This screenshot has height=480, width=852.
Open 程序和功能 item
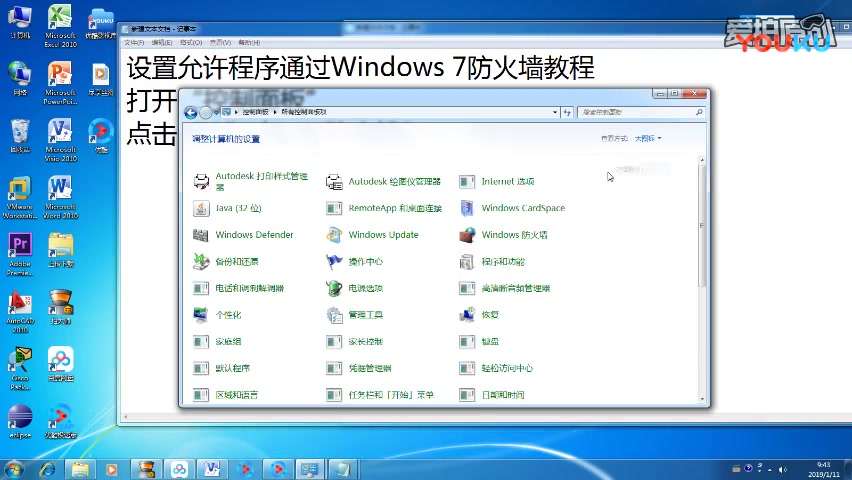pos(492,261)
